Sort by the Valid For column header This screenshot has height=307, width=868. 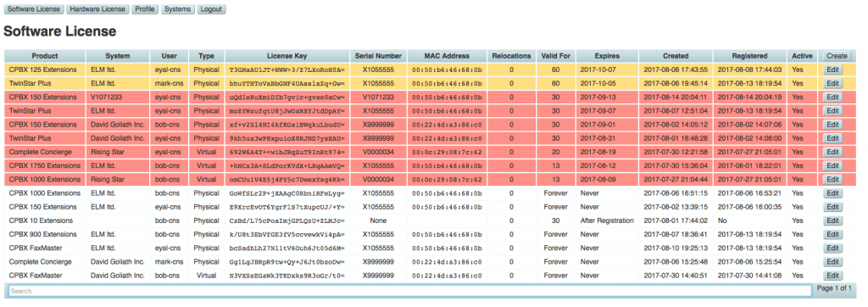coord(556,56)
